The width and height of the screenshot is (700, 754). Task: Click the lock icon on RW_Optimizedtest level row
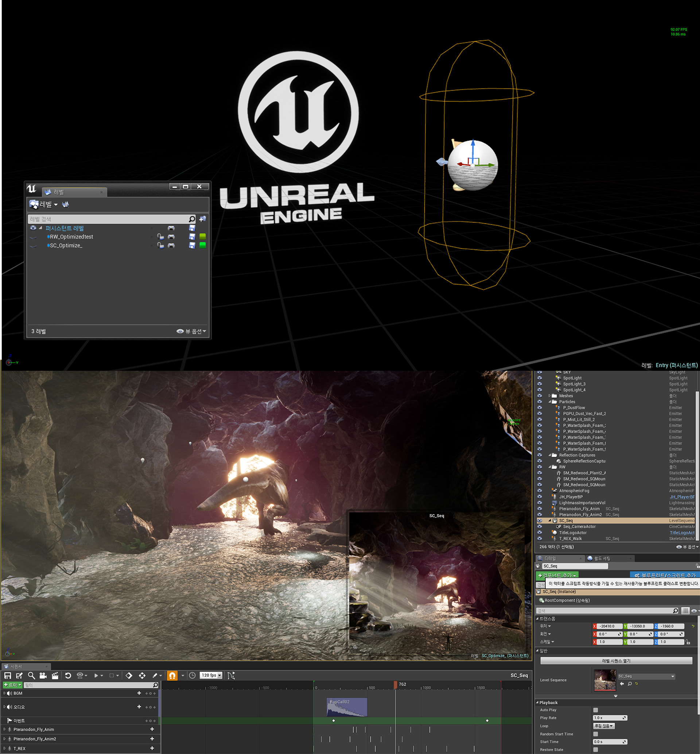click(161, 237)
